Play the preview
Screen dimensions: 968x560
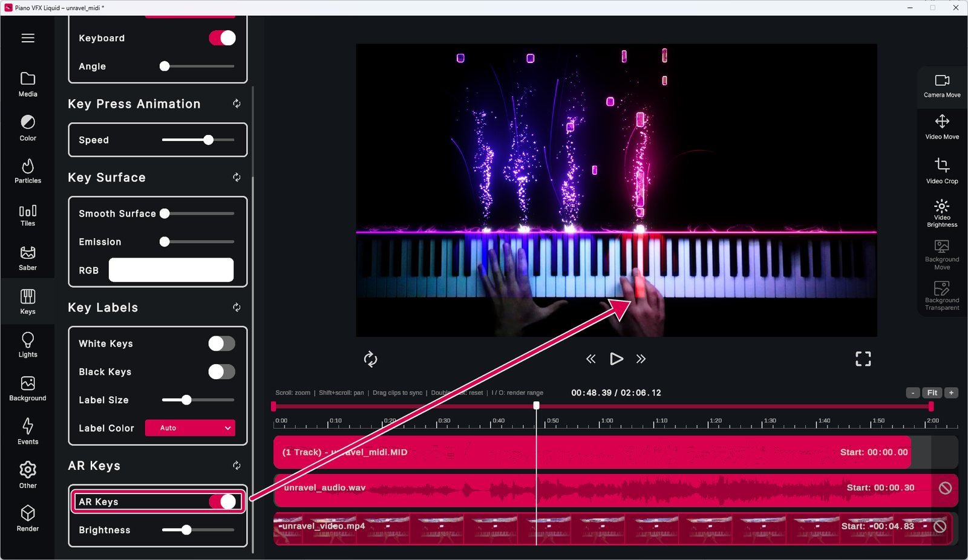[x=616, y=359]
